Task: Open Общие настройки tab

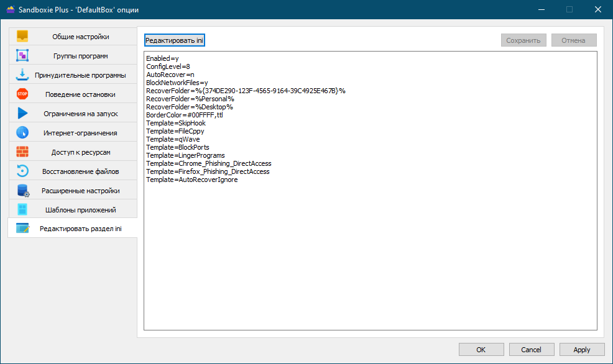Action: tap(73, 37)
